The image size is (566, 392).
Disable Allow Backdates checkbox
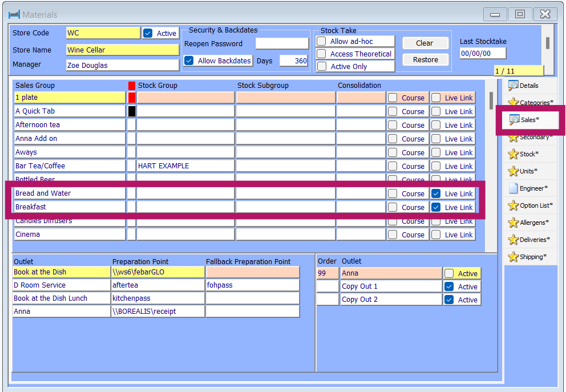click(x=189, y=60)
